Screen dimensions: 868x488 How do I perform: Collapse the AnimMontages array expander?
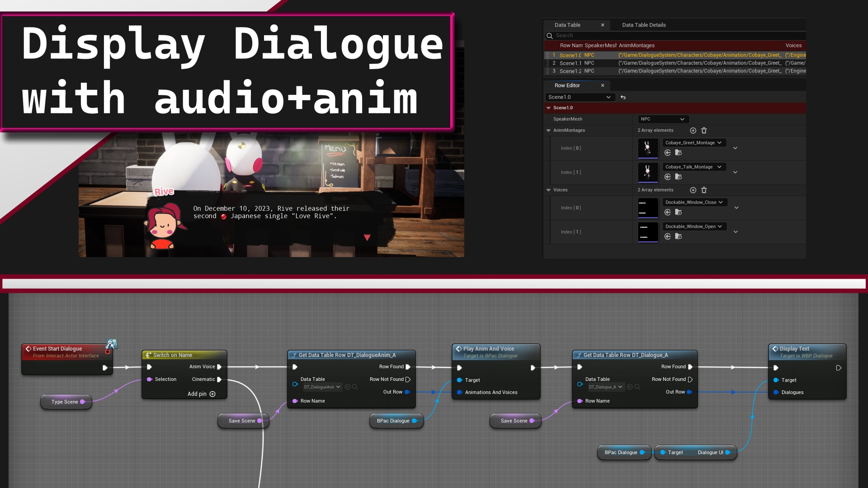pos(549,130)
